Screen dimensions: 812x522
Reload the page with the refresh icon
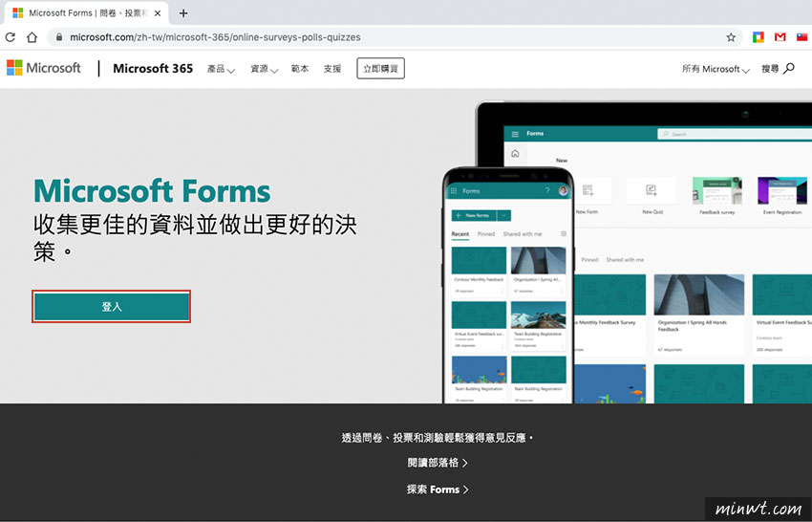(x=10, y=36)
